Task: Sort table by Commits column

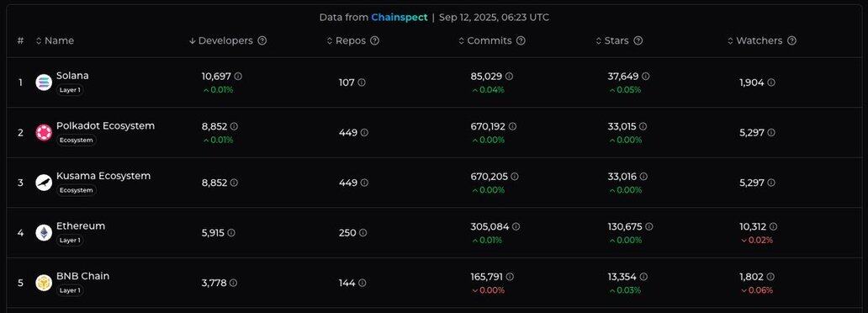Action: point(485,40)
